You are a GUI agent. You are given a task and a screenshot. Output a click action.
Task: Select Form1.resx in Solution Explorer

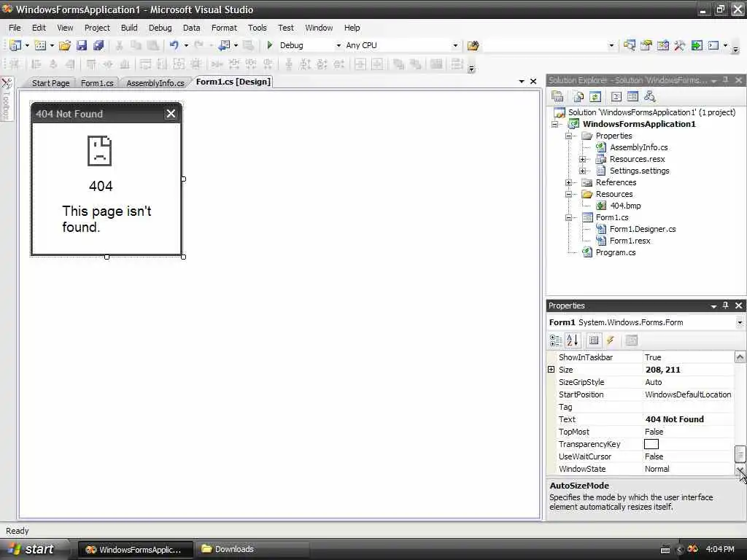(630, 241)
